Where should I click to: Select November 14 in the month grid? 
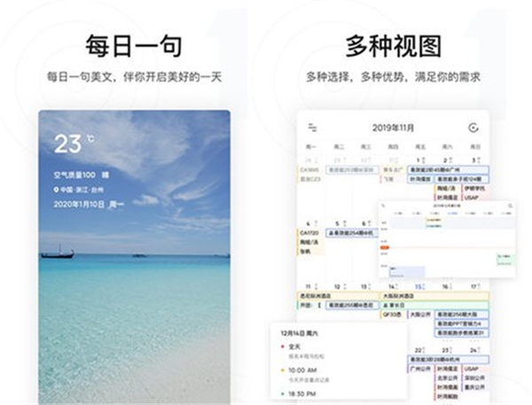point(393,286)
